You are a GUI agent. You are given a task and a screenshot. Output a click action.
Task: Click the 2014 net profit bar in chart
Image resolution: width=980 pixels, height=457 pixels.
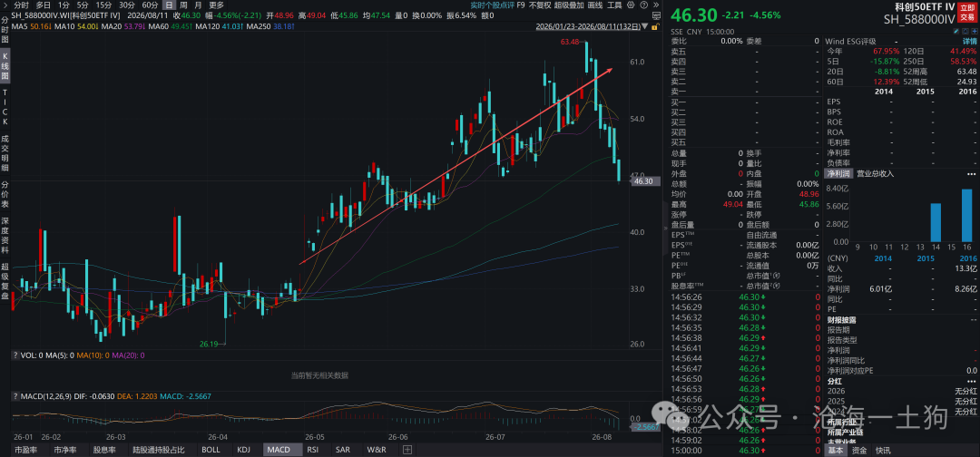coord(936,222)
